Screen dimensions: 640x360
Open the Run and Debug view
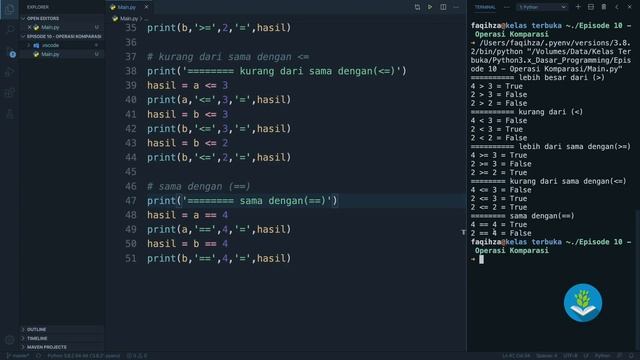click(9, 72)
